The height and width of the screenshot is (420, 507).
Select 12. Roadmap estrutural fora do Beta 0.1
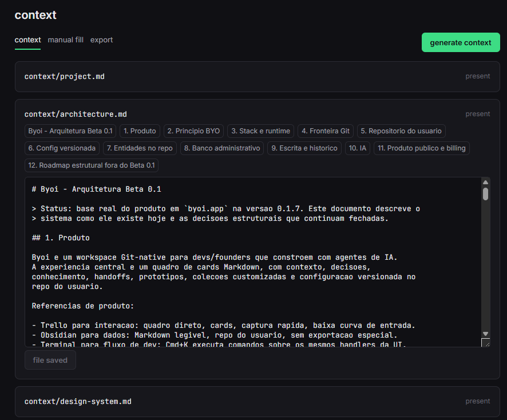pyautogui.click(x=92, y=165)
